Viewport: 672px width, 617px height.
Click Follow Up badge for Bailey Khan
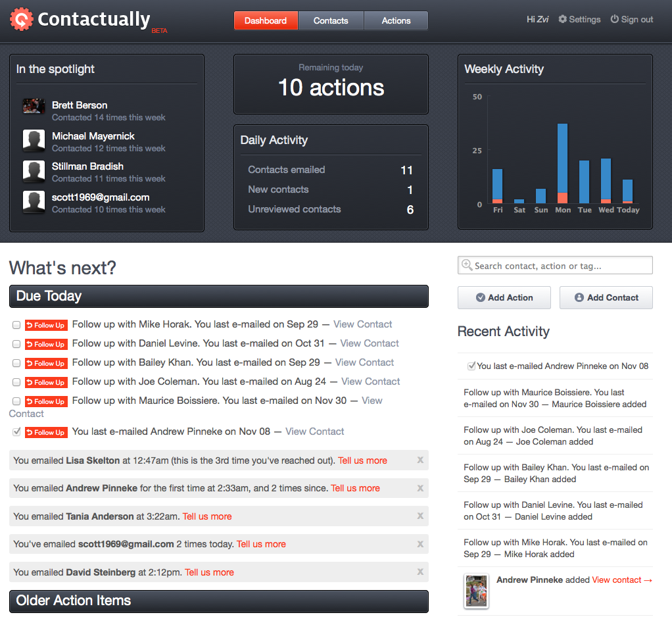(x=46, y=364)
